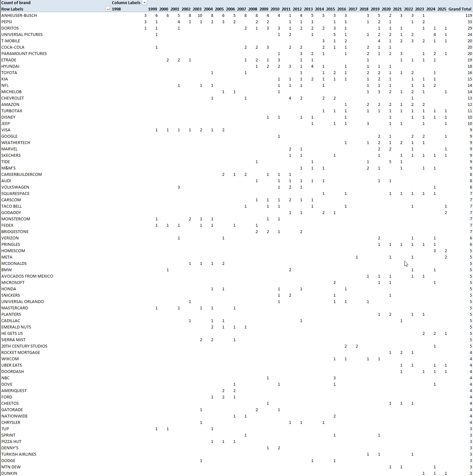Select the TURKISH AIRLINES row label
Image resolution: width=473 pixels, height=476 pixels.
pos(19,454)
